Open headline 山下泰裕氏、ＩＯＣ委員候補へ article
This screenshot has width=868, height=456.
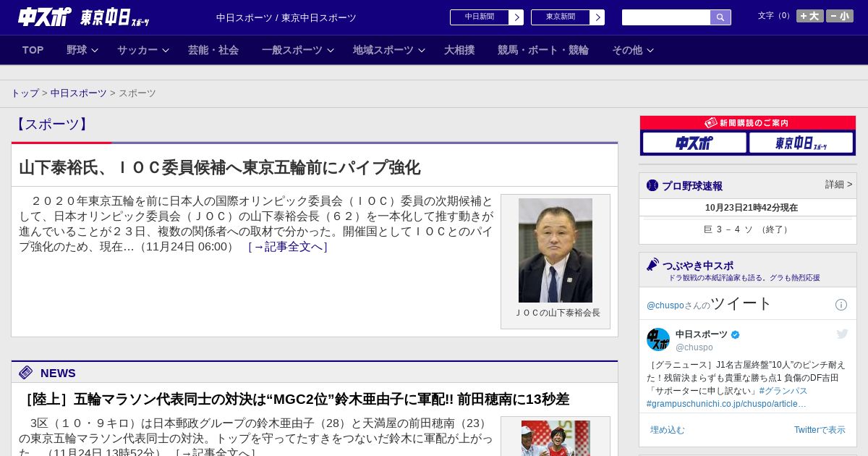pyautogui.click(x=219, y=167)
